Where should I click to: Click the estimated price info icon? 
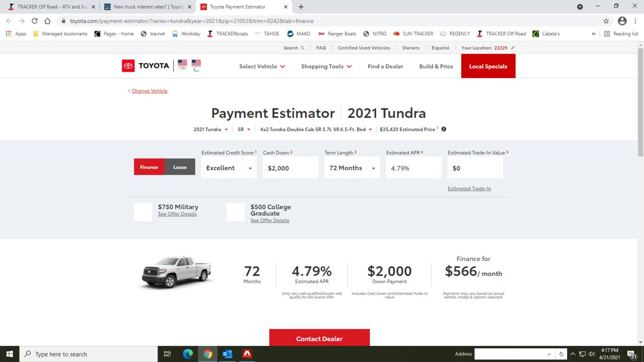point(444,129)
